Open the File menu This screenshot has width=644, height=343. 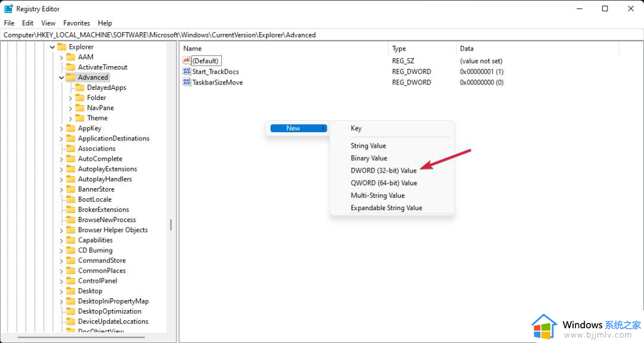(9, 23)
